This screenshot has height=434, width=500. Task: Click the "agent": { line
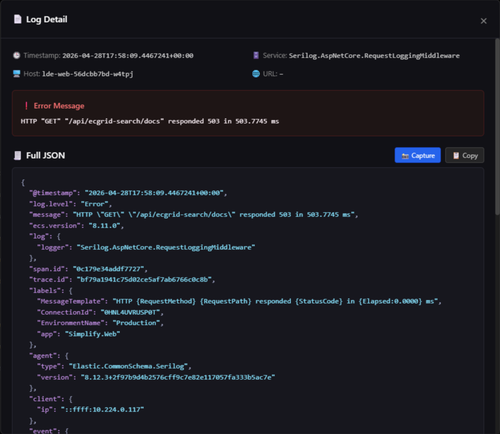pos(49,356)
